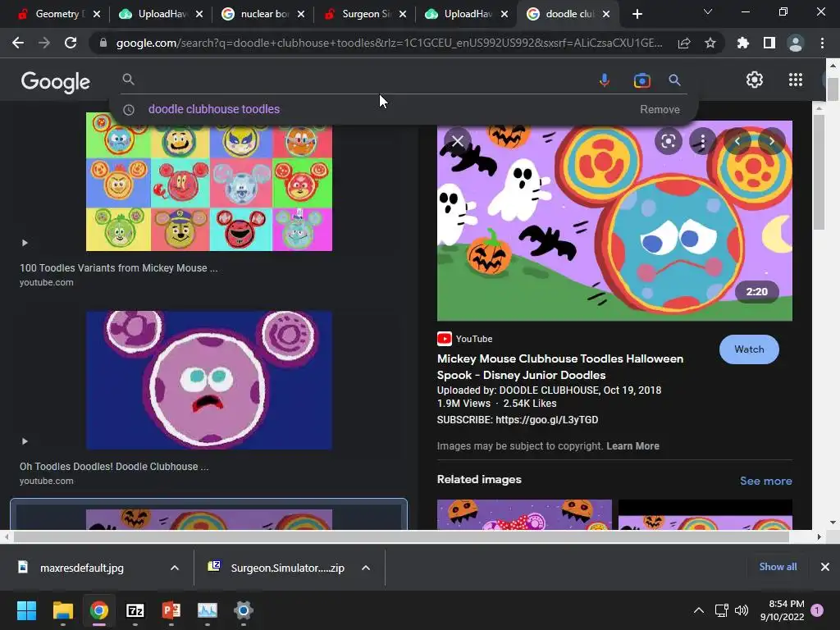Open the Learn More copyright link

(x=632, y=445)
